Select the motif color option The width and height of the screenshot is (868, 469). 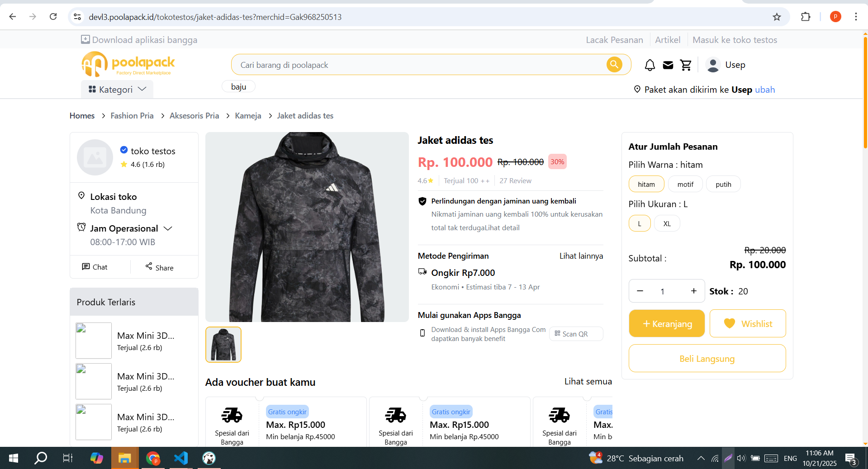click(x=685, y=184)
